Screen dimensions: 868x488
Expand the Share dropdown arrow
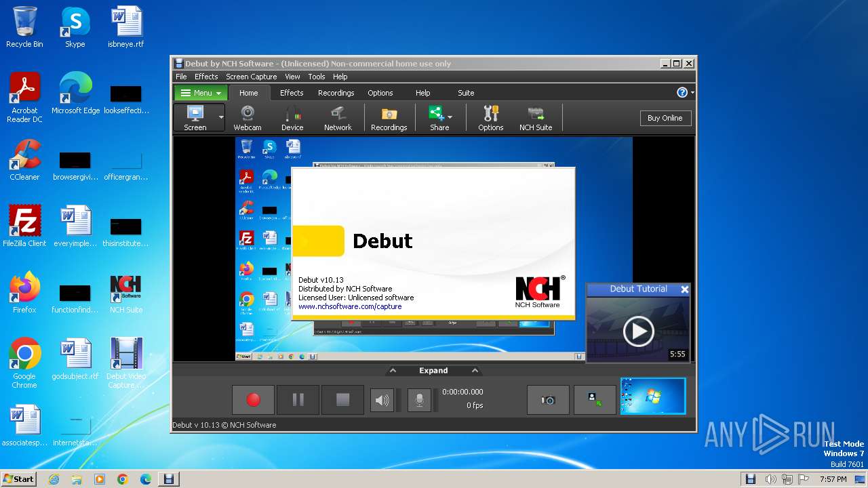[450, 117]
